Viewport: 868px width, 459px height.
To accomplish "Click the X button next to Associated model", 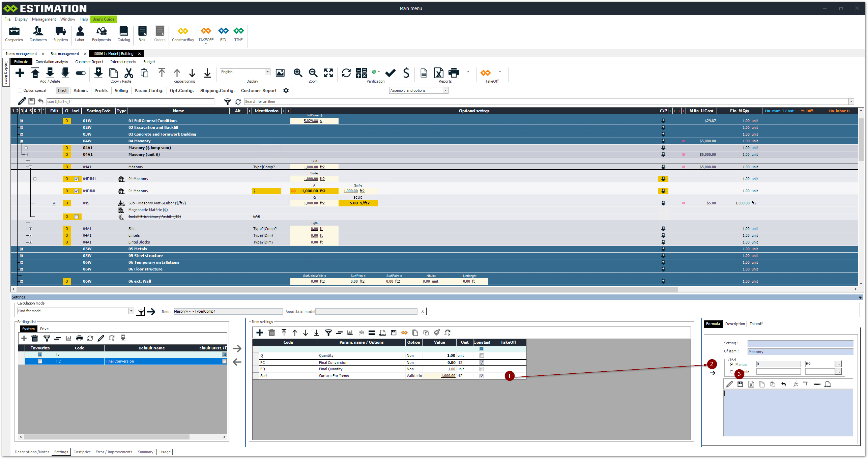I will [x=422, y=311].
